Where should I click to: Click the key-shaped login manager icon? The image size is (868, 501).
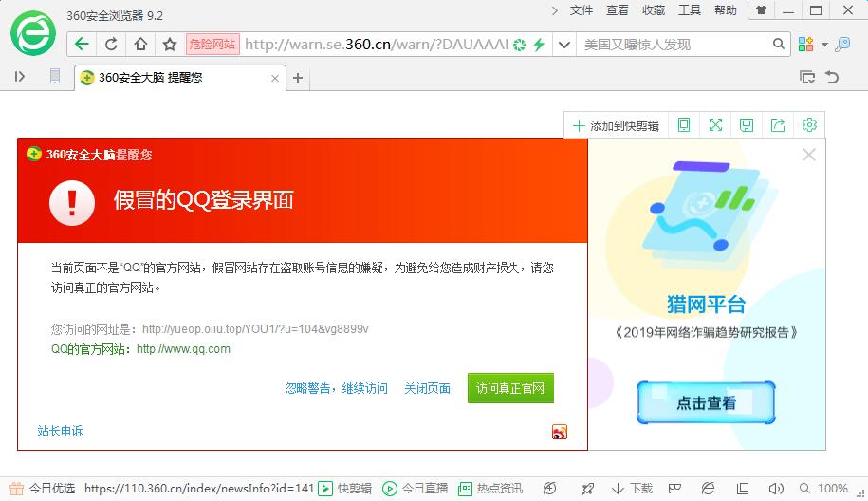(x=842, y=45)
